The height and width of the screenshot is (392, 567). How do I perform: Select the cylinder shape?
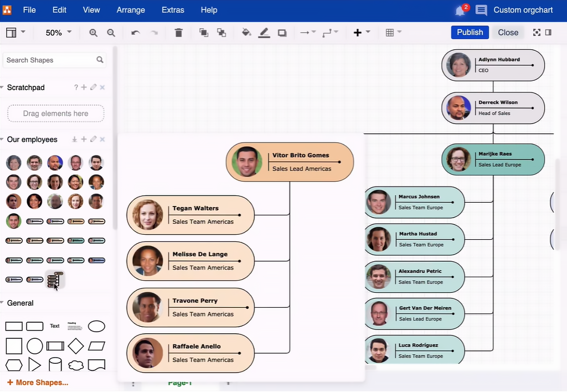[x=55, y=364]
